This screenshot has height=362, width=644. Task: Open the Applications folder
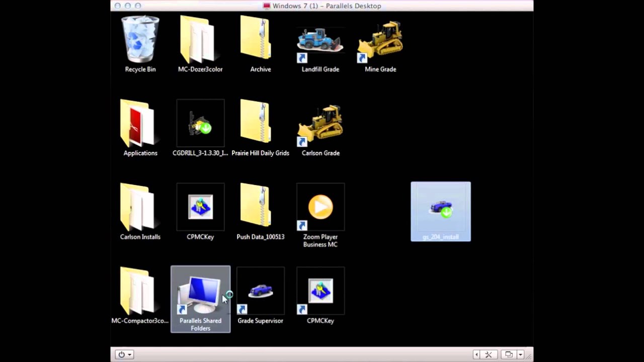click(140, 128)
